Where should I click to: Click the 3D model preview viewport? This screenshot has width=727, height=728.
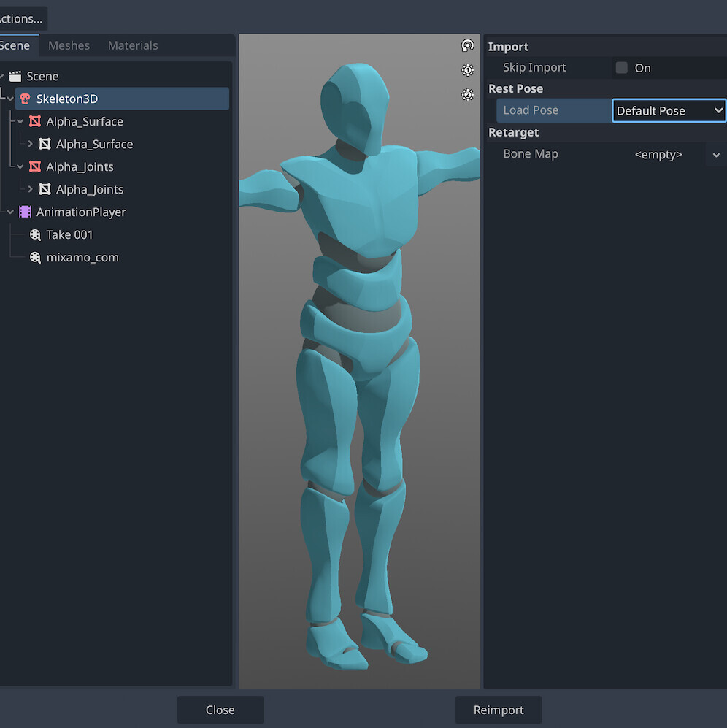(x=359, y=361)
